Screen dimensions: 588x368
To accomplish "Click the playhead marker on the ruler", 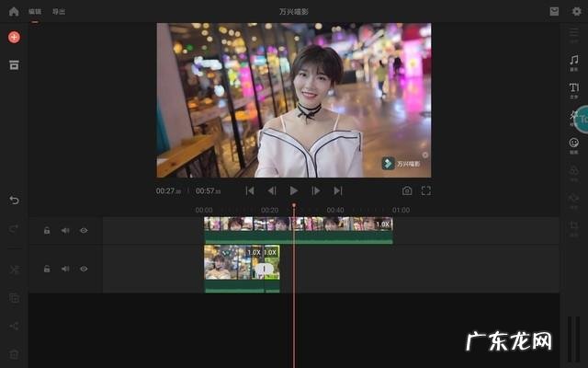I will pyautogui.click(x=294, y=205).
